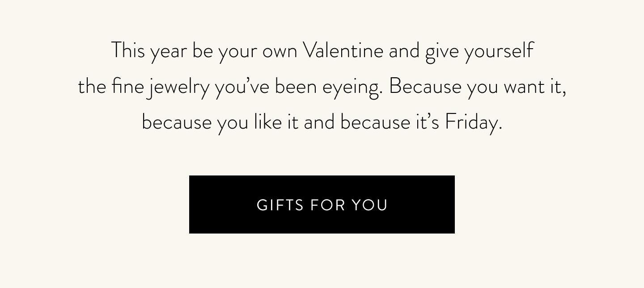
Task: Click the word "yourself" in first line
Action: 499,51
